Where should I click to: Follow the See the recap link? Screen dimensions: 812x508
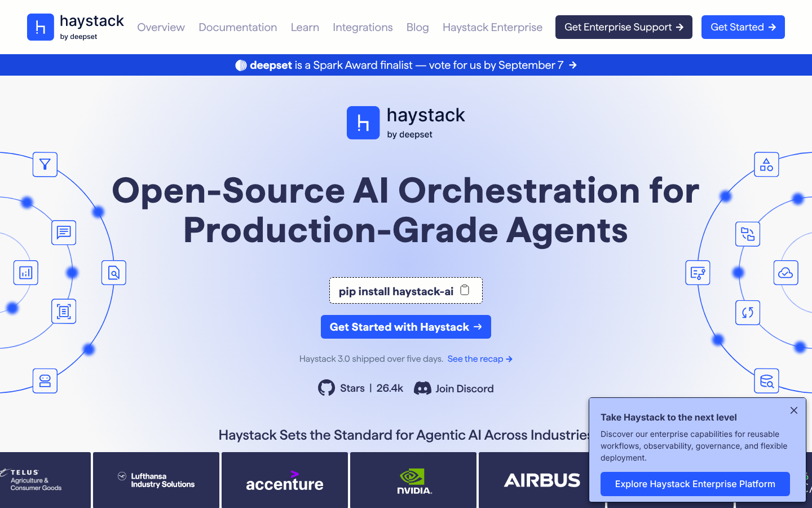point(480,359)
